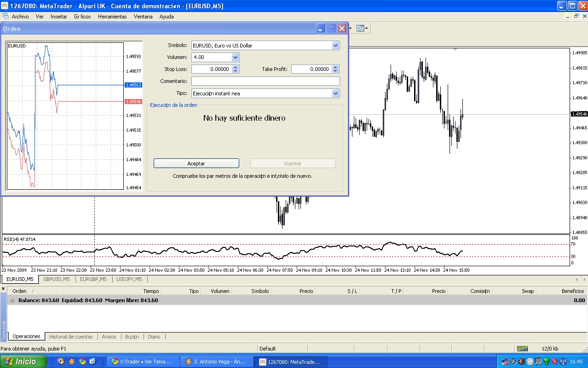Sort by the Volumen column header

click(216, 291)
